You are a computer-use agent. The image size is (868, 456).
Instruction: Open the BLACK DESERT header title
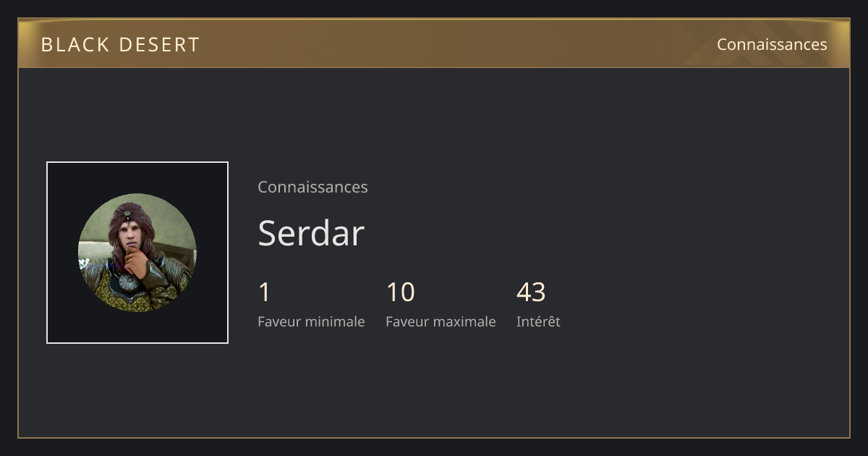coord(120,44)
